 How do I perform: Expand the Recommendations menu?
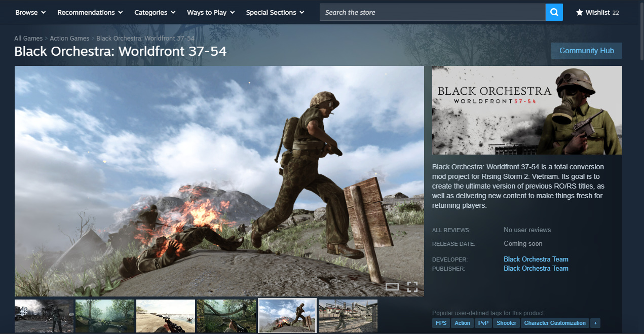90,12
